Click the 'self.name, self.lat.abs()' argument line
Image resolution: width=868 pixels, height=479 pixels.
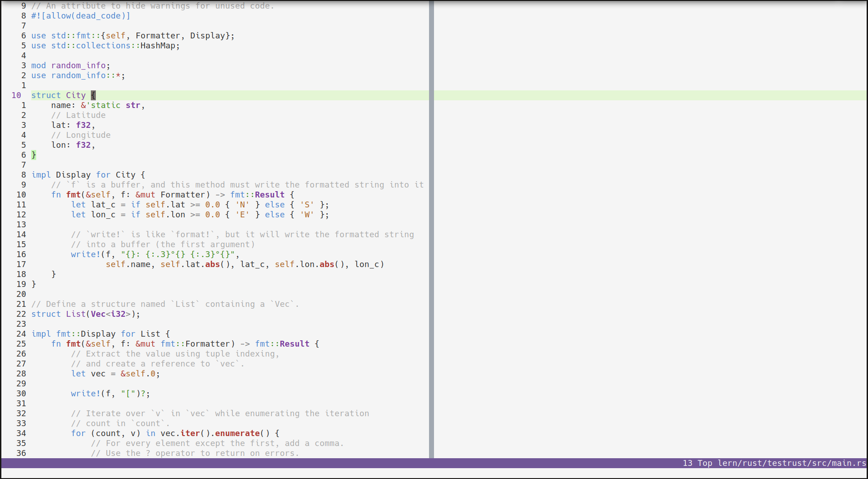(245, 264)
